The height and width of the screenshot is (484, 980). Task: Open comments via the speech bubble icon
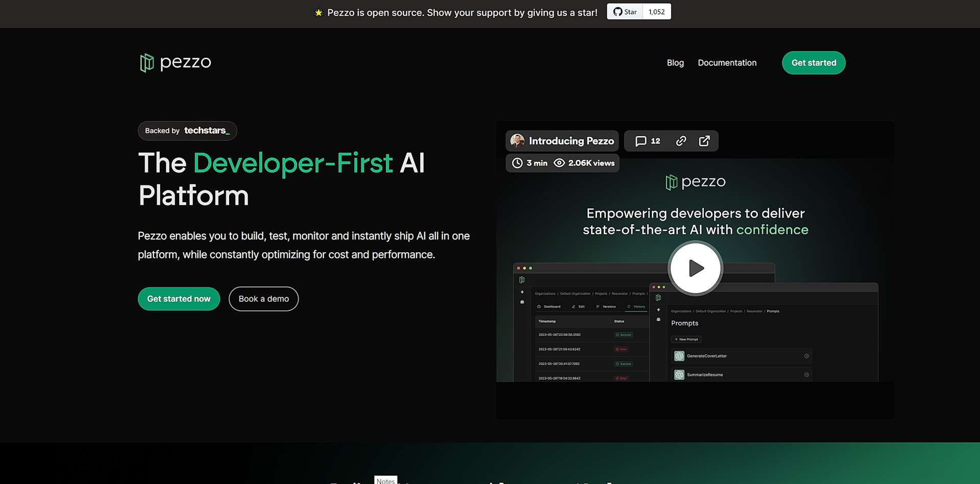click(x=642, y=141)
